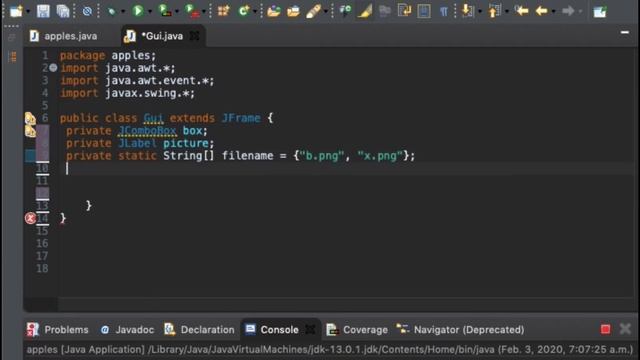
Task: Terminate the process with the red square
Action: (x=605, y=329)
